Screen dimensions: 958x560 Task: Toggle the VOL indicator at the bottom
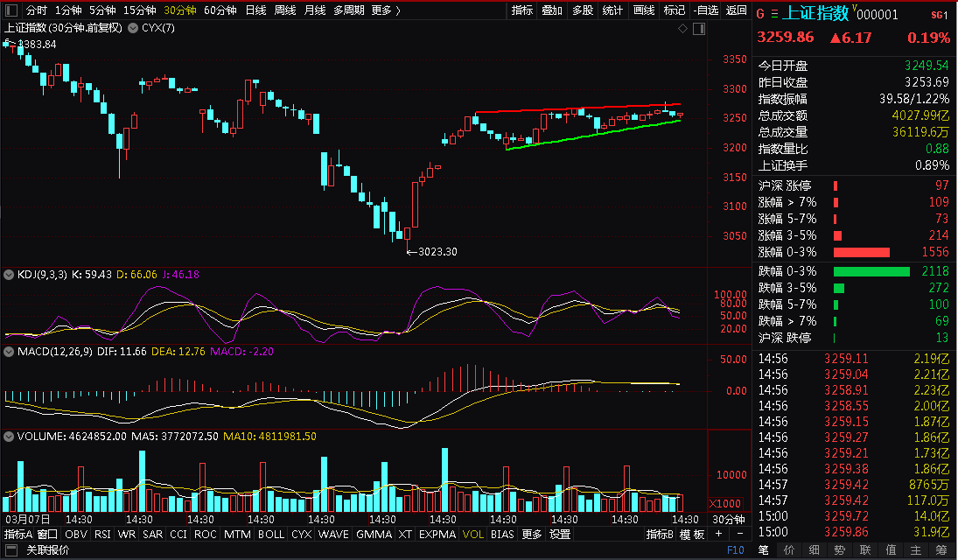(x=472, y=534)
